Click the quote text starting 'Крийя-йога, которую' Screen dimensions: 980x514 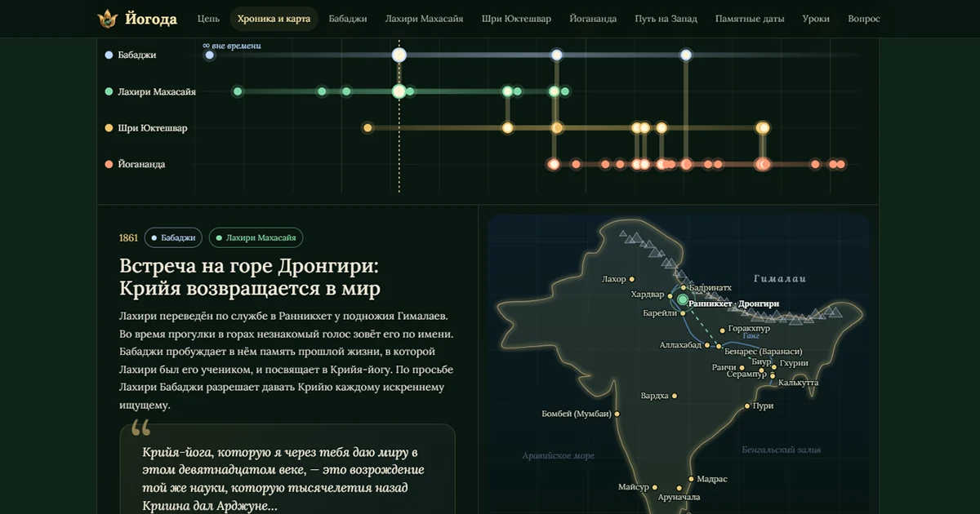tap(283, 479)
